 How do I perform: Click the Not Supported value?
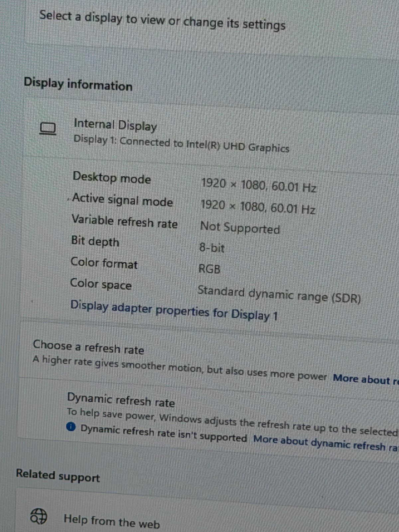pos(240,228)
